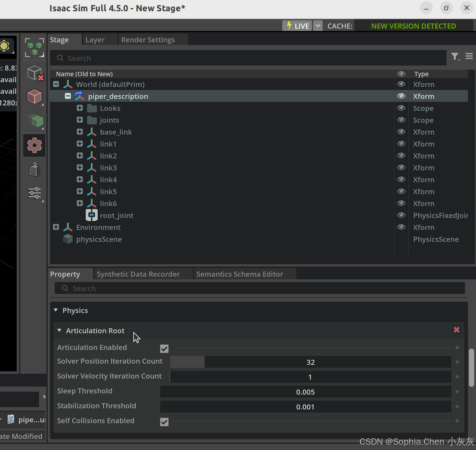476x450 pixels.
Task: Click the link6 xform axis icon
Action: point(92,203)
